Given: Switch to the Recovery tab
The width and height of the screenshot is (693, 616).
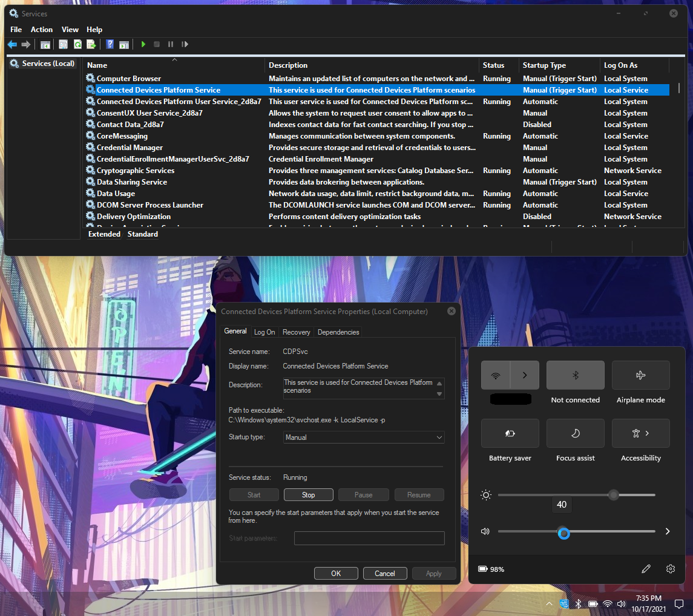Looking at the screenshot, I should coord(296,332).
